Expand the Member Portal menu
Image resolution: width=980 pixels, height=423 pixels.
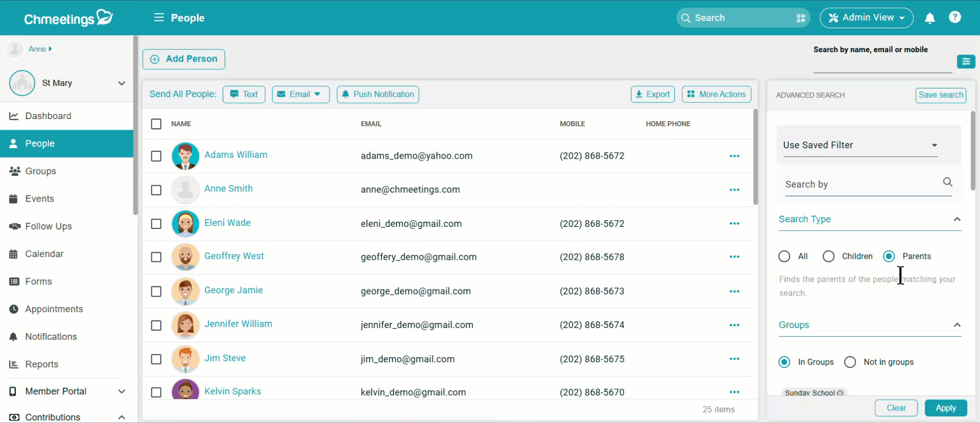(122, 391)
